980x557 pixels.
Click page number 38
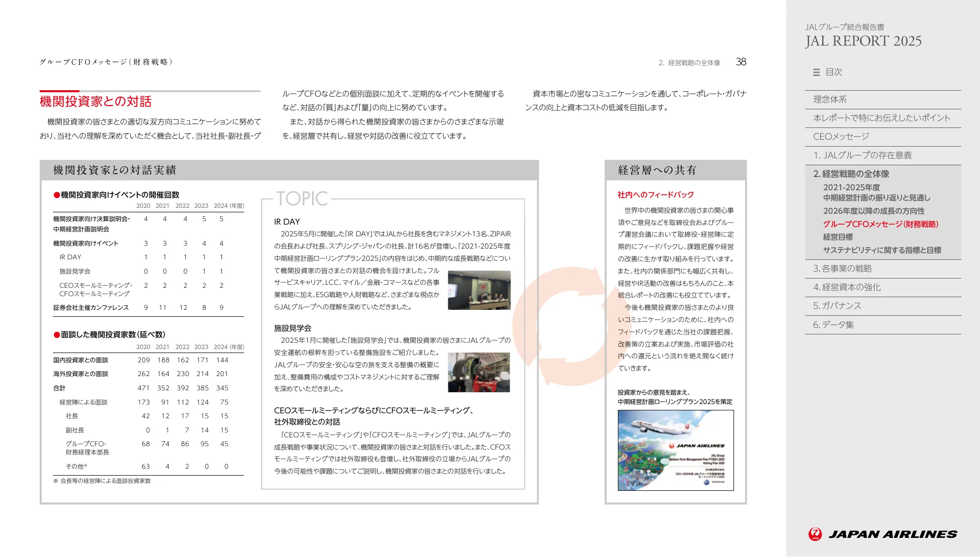pyautogui.click(x=741, y=62)
